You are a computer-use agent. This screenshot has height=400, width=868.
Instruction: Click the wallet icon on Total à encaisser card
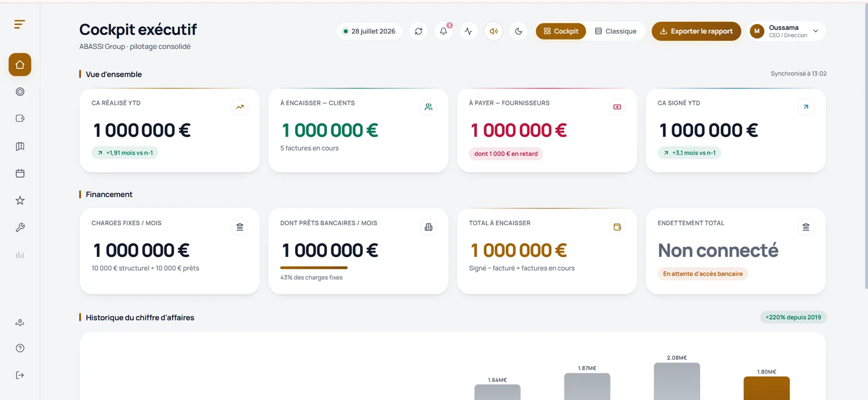pos(617,227)
